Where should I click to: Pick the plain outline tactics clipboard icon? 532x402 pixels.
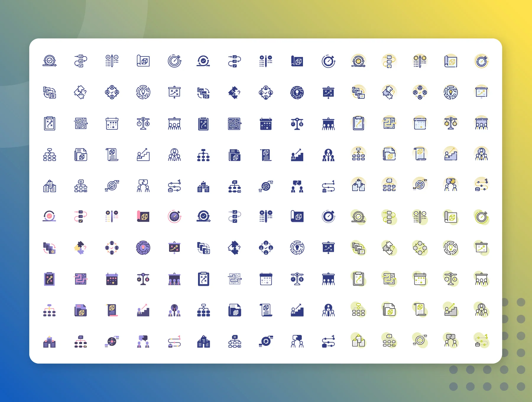point(50,123)
